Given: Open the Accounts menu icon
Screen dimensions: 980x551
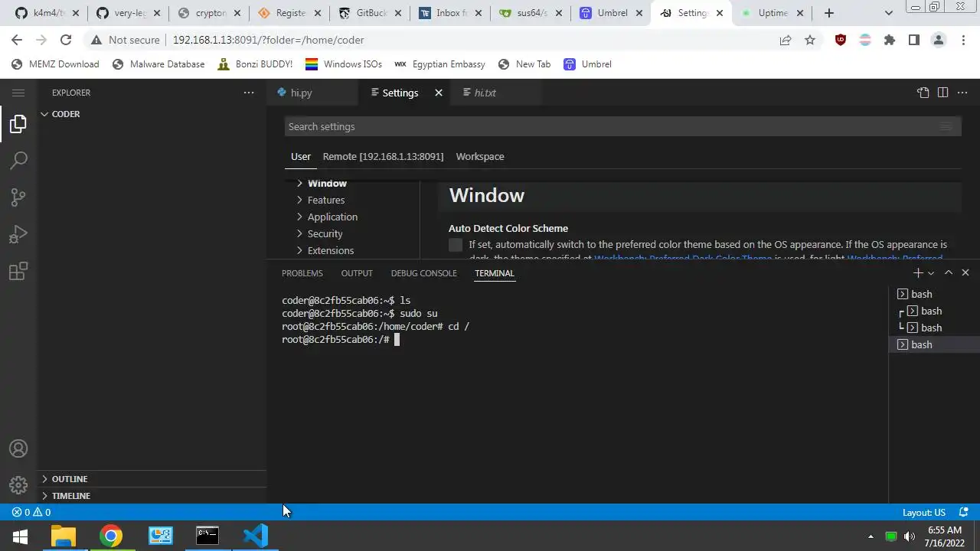Looking at the screenshot, I should point(18,449).
